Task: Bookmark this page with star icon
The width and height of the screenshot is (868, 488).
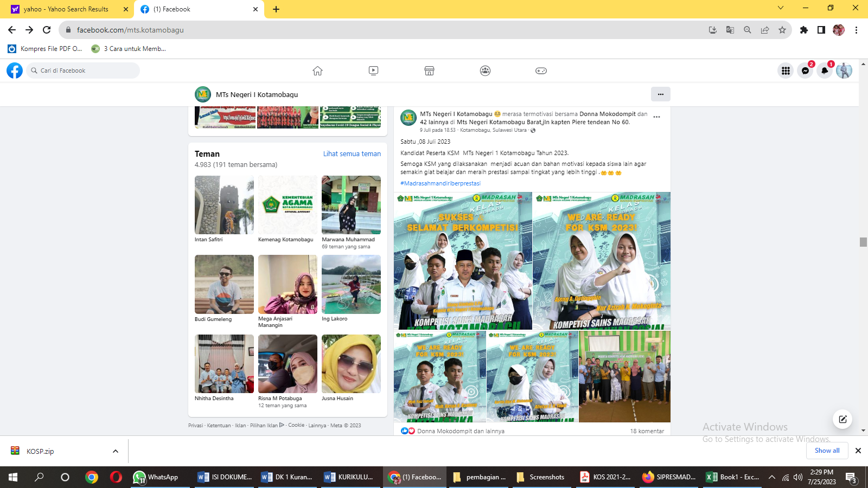Action: 782,30
